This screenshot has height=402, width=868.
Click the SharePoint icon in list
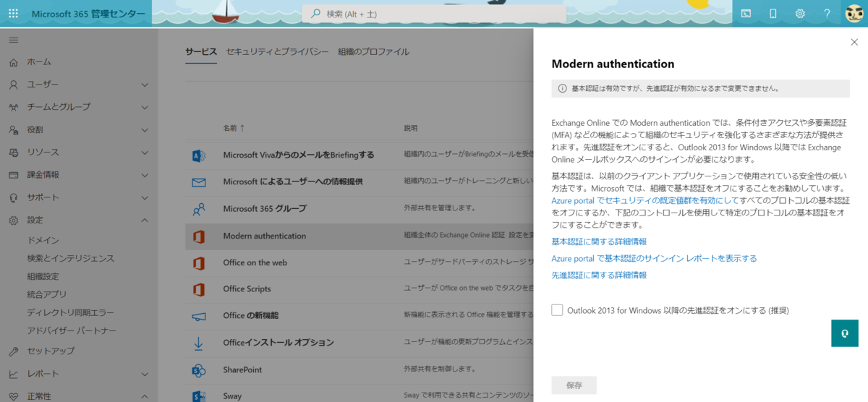[199, 369]
